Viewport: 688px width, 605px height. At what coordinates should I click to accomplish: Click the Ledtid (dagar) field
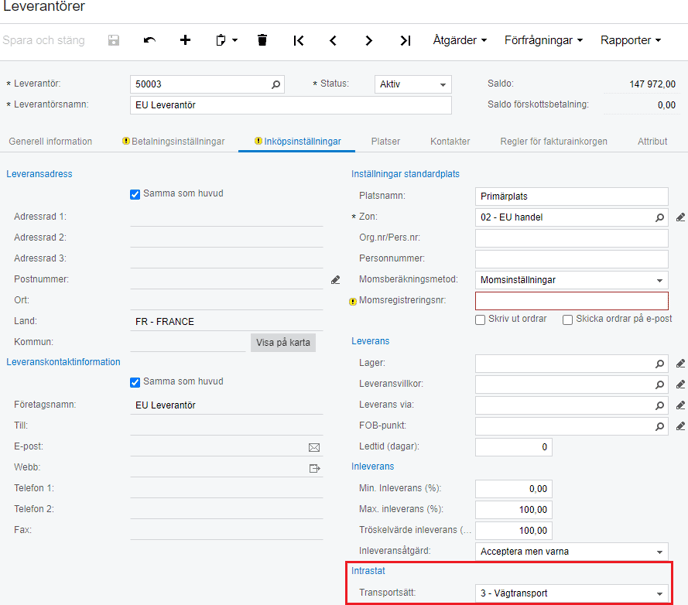pos(514,447)
